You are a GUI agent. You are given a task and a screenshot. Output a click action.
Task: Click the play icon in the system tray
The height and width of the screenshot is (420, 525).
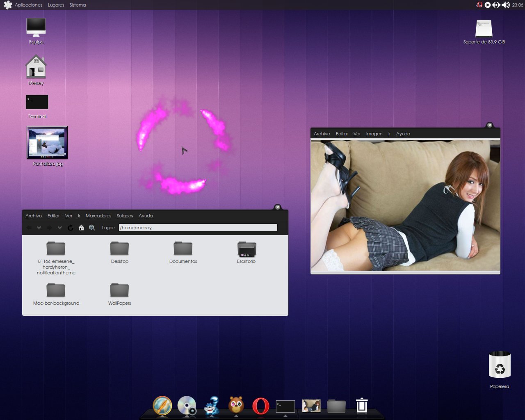coord(488,5)
